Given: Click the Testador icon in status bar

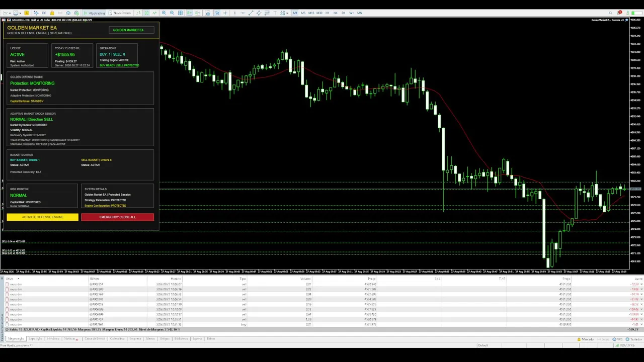Looking at the screenshot, I should pos(634,339).
